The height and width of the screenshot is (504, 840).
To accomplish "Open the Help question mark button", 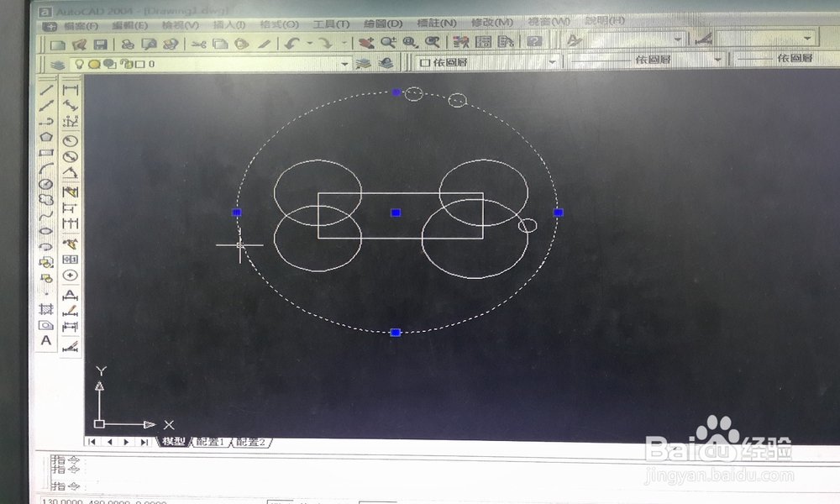I will click(534, 41).
